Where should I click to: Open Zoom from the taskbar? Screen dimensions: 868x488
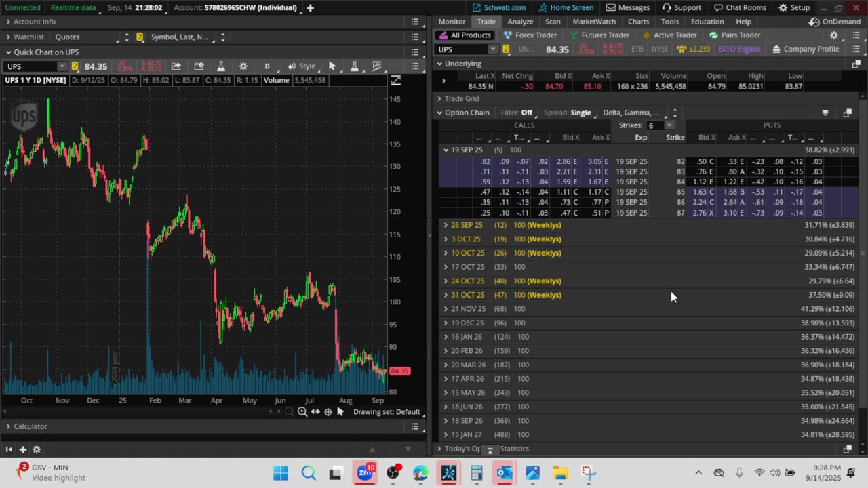(366, 473)
